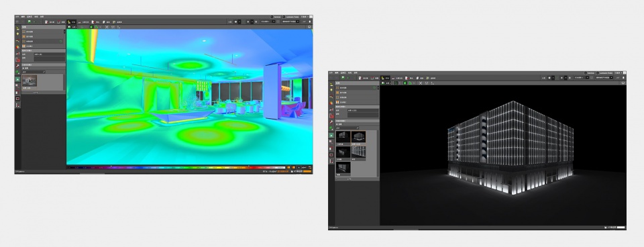Click thumbnail list scrollbar in building window
644x247 pixels.
click(x=377, y=154)
